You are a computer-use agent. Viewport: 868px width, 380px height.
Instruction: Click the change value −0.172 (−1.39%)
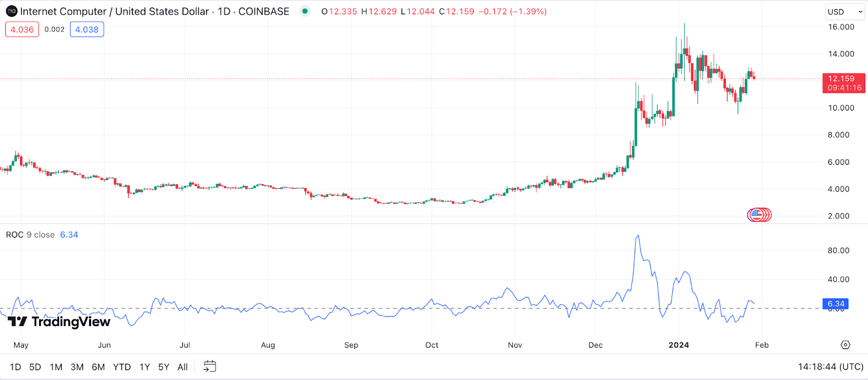513,11
